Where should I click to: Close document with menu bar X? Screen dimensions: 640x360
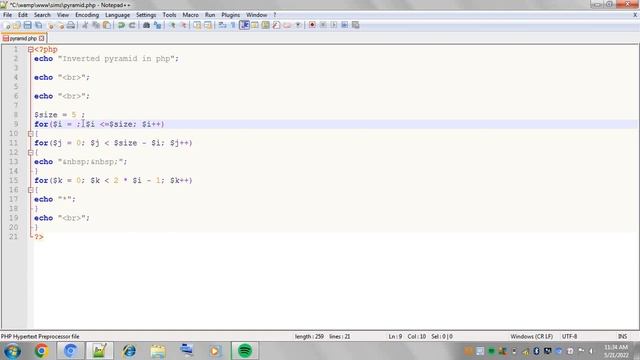[x=635, y=15]
